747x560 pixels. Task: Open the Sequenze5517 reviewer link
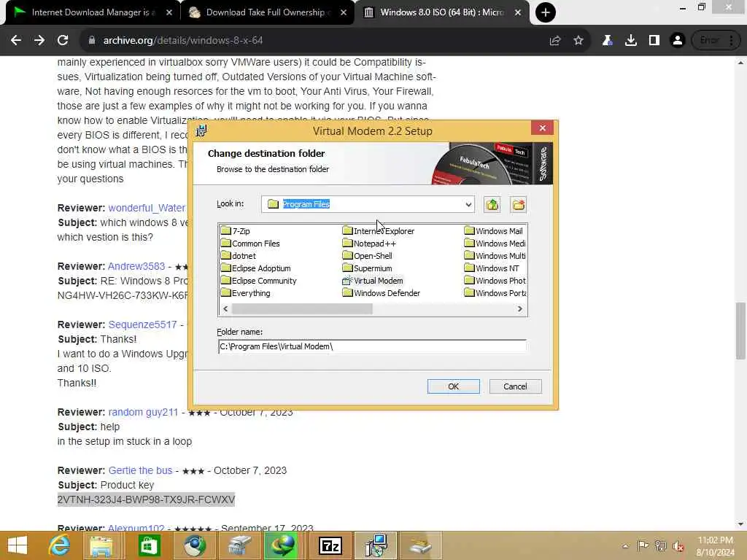142,324
